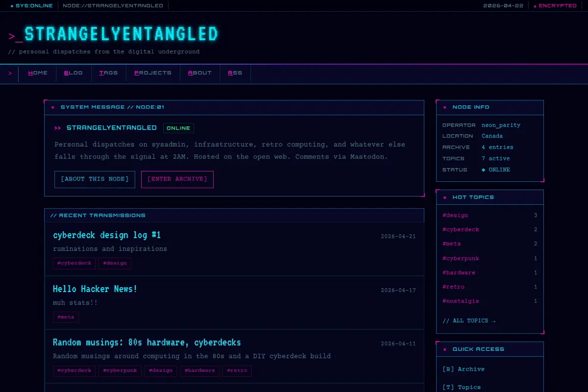
Task: Click the date 2026-04-17 on Hacker News post
Action: (398, 291)
